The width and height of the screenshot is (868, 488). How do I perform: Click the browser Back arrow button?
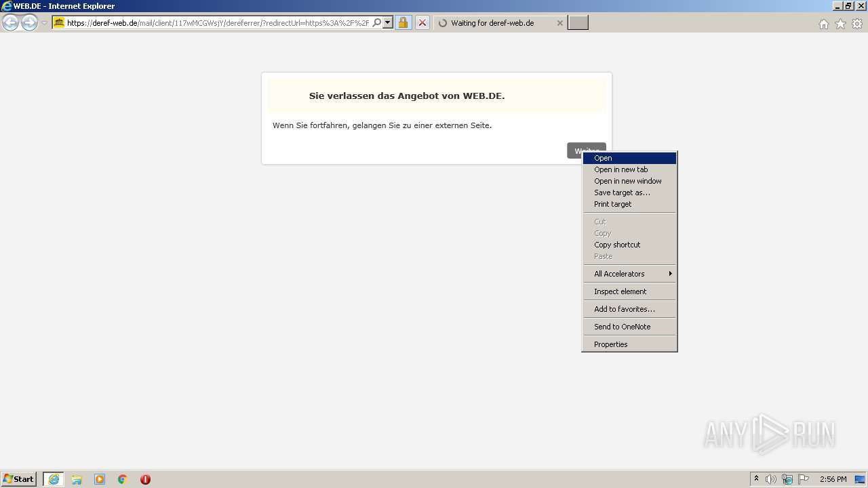(x=11, y=23)
